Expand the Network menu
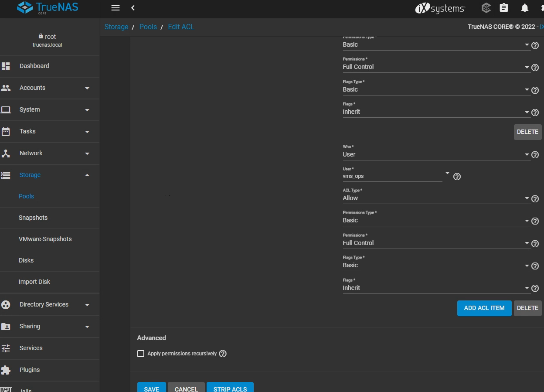This screenshot has height=392, width=544. click(x=50, y=153)
